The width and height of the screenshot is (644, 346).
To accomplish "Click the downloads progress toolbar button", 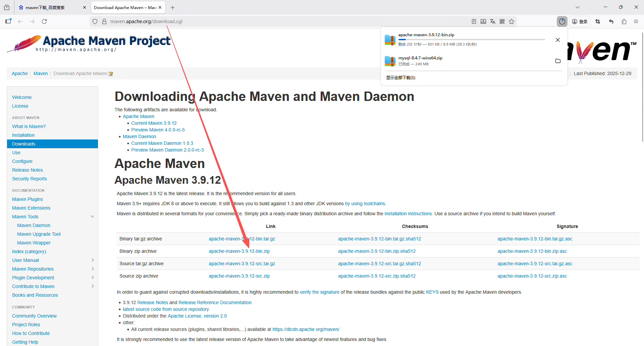I will pyautogui.click(x=562, y=21).
